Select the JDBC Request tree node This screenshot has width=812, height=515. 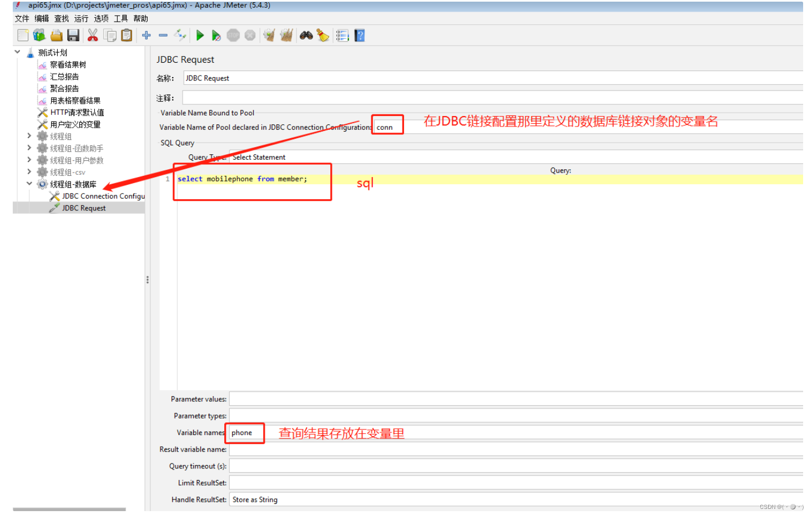84,208
